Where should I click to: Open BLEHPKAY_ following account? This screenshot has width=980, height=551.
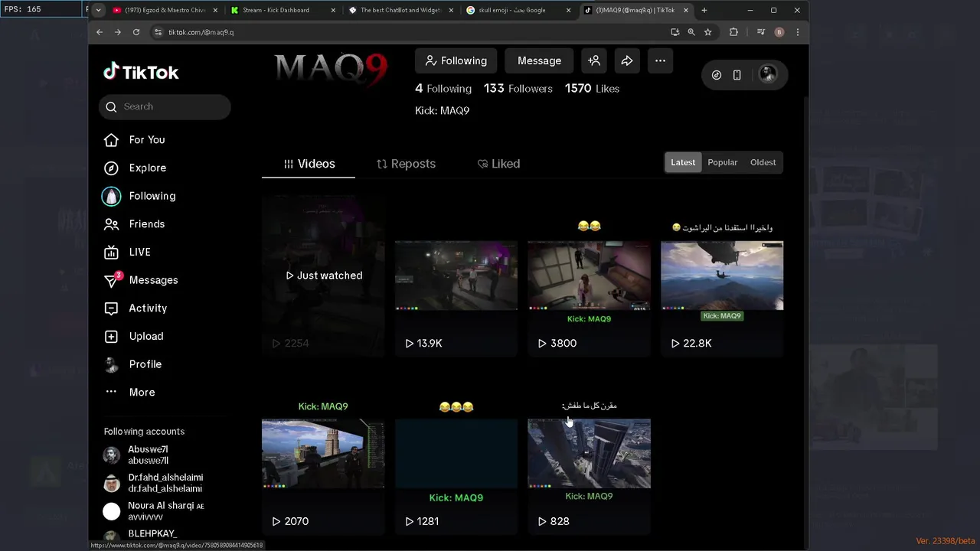[139, 535]
